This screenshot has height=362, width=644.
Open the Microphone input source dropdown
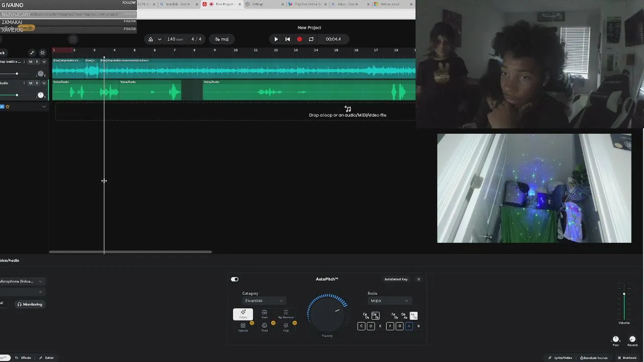22,281
